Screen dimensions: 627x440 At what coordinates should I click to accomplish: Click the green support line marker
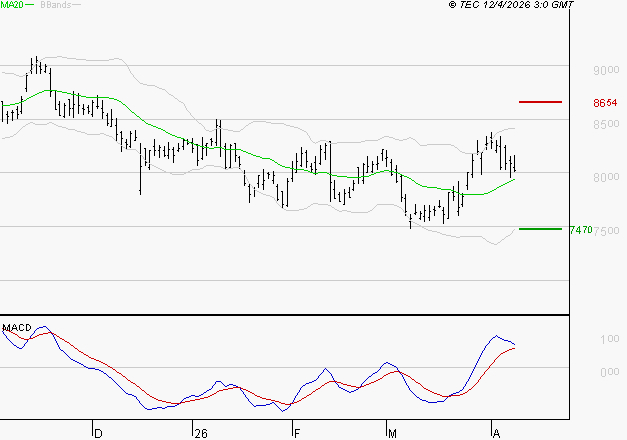coord(540,229)
